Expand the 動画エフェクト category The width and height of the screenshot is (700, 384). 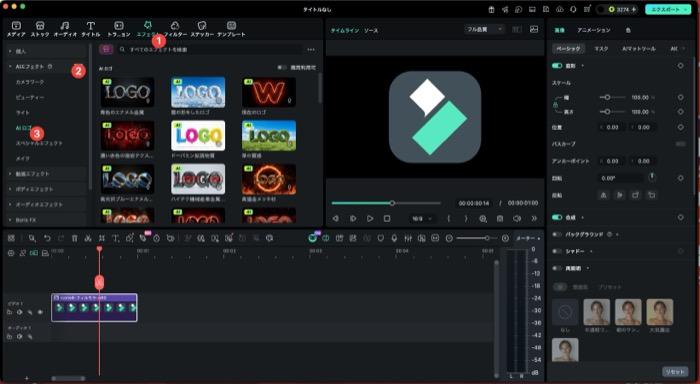click(x=46, y=174)
